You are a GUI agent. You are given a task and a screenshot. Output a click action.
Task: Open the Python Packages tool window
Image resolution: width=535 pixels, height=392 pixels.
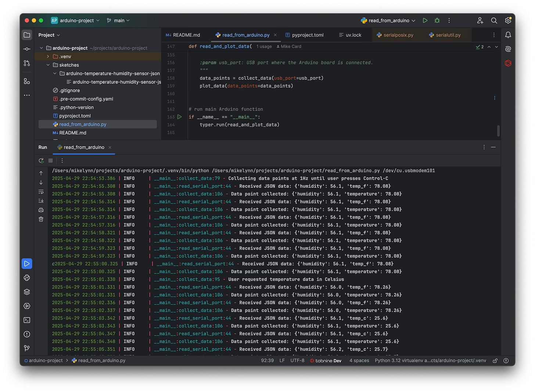(27, 292)
